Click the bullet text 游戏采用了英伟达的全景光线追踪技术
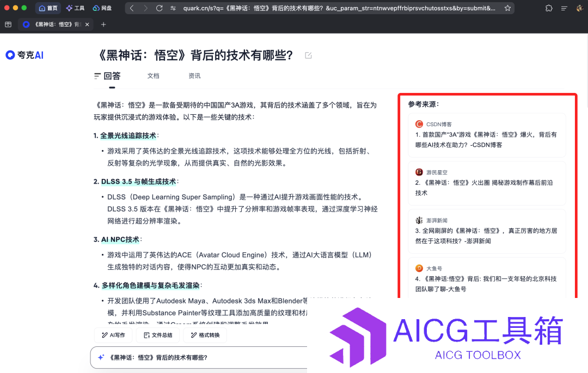The width and height of the screenshot is (588, 373). [x=239, y=157]
